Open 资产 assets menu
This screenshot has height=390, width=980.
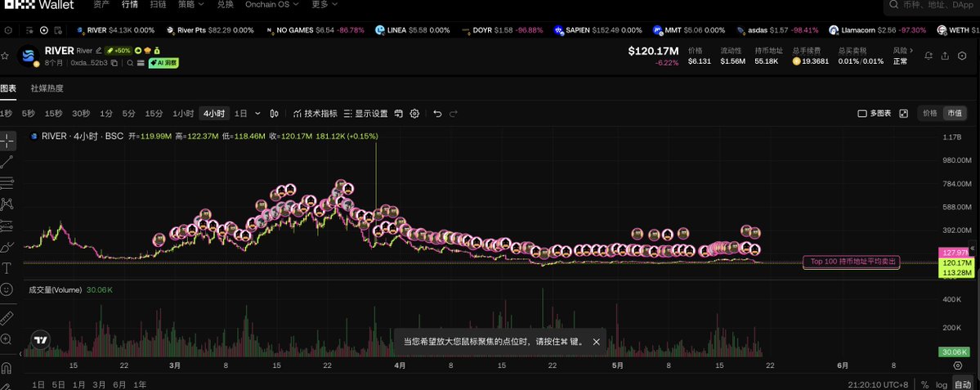[x=101, y=4]
